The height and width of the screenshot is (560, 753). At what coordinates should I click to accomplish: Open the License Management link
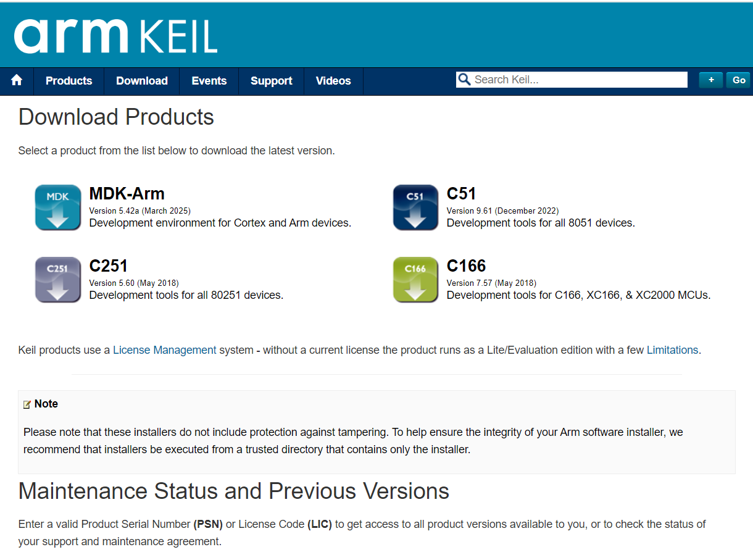(x=165, y=350)
